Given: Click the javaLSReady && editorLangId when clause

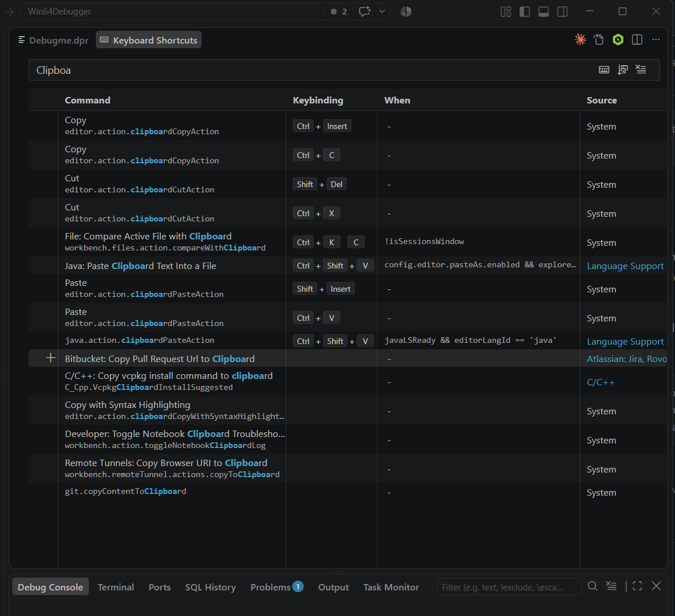Looking at the screenshot, I should (x=470, y=341).
